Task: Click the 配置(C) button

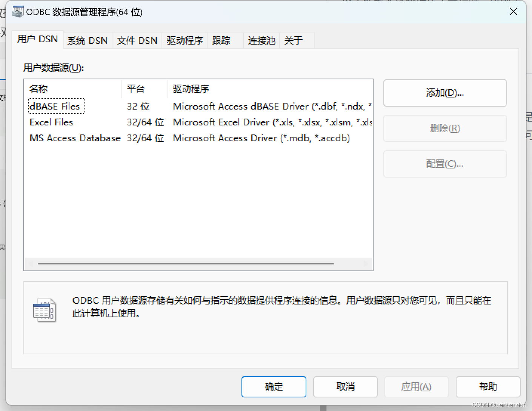Action: tap(444, 164)
